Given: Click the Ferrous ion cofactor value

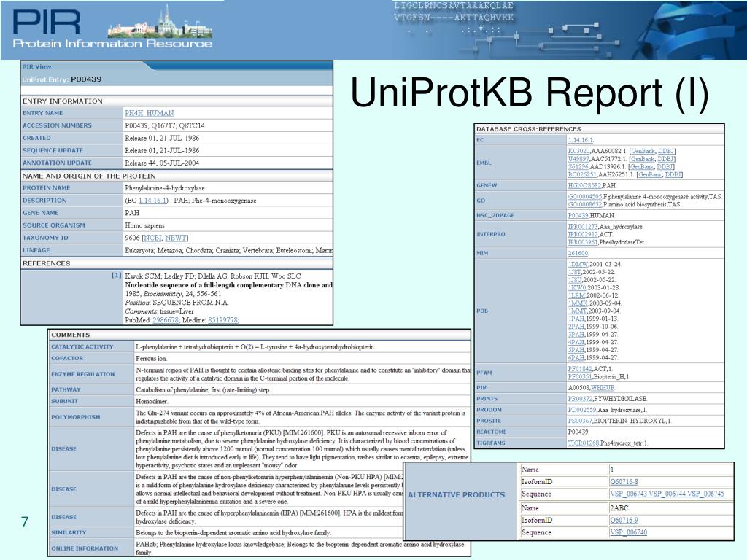Looking at the screenshot, I should 152,359.
